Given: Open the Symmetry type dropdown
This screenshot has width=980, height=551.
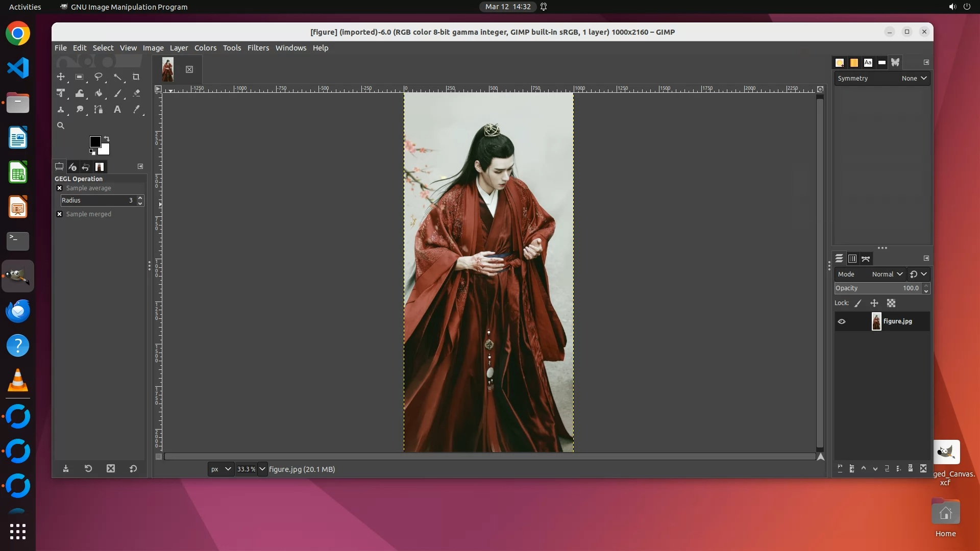Looking at the screenshot, I should tap(914, 79).
